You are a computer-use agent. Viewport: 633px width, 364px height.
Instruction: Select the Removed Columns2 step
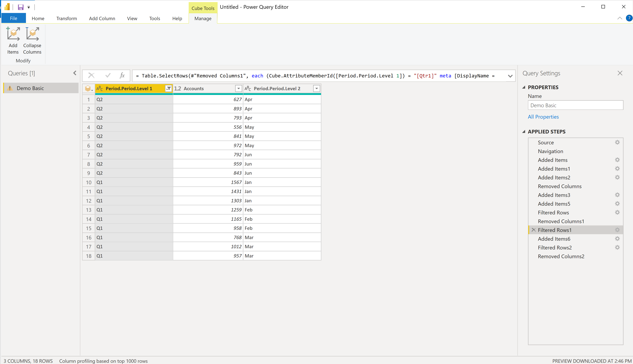pos(561,256)
